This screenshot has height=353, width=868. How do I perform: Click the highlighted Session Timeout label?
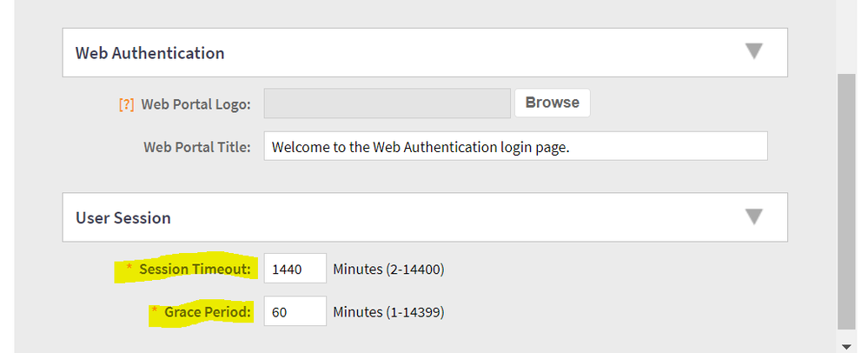coord(195,270)
